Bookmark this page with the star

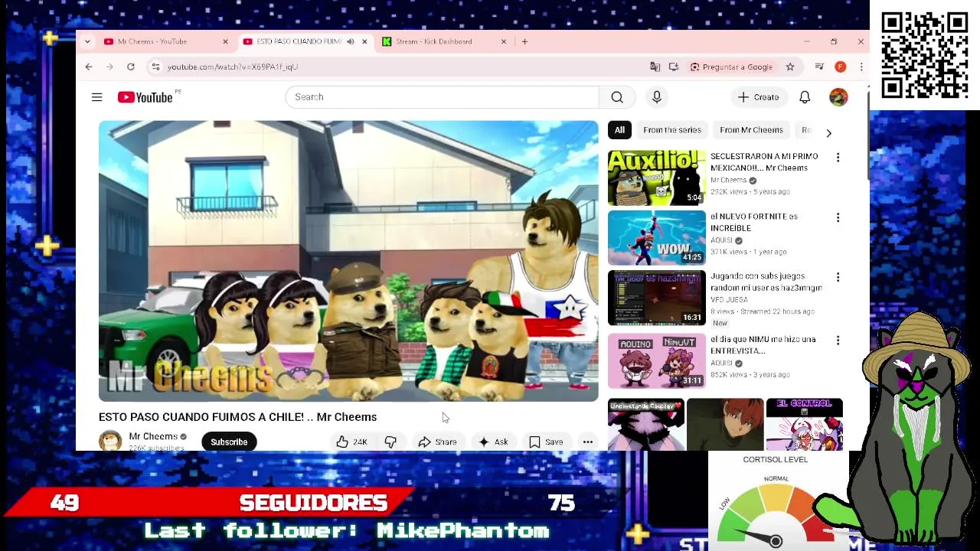coord(790,67)
